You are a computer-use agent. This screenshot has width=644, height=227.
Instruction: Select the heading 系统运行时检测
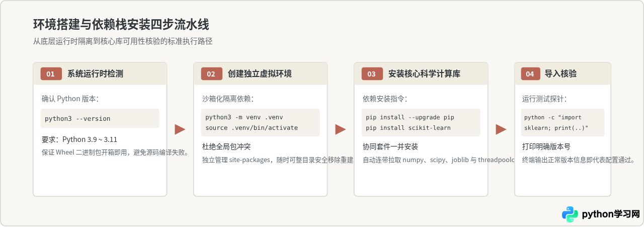(x=96, y=74)
